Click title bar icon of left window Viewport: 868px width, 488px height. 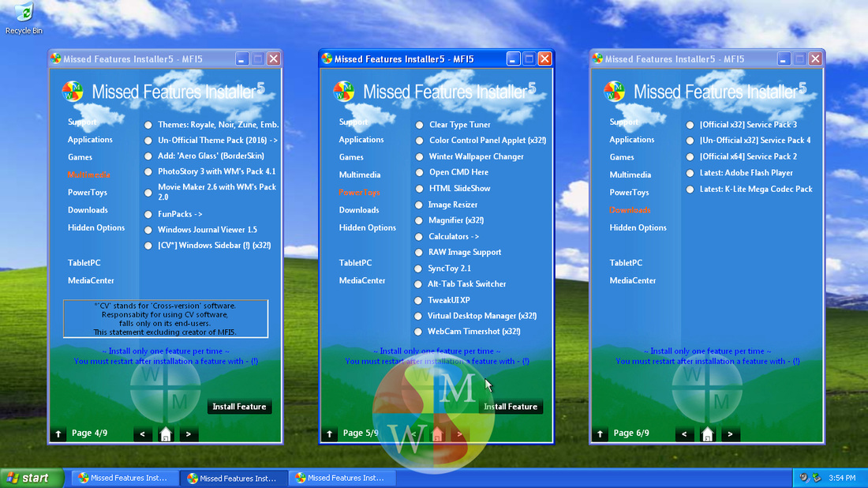[55, 58]
